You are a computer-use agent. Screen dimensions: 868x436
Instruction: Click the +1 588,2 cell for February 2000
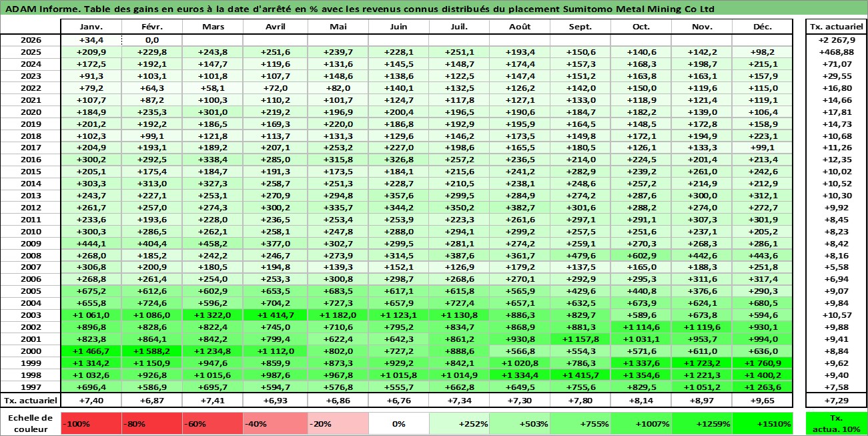pos(152,351)
